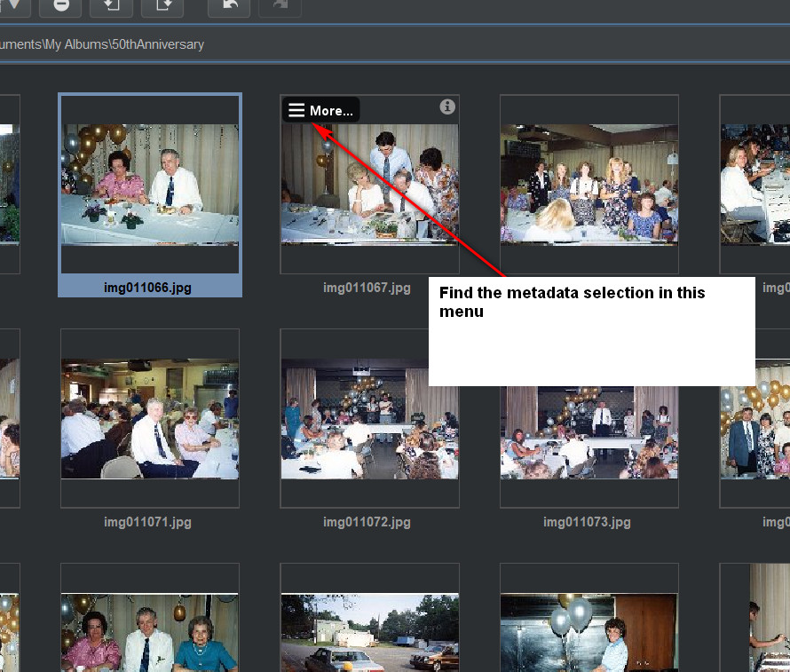
Task: Select the img011072.jpg hall with balloon arch photo
Action: click(x=369, y=419)
